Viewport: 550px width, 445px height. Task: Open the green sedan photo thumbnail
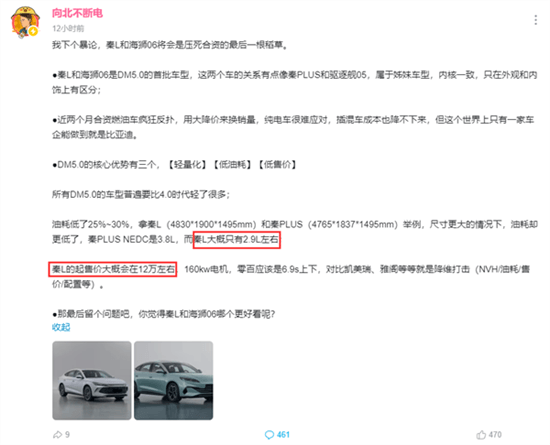tap(174, 380)
